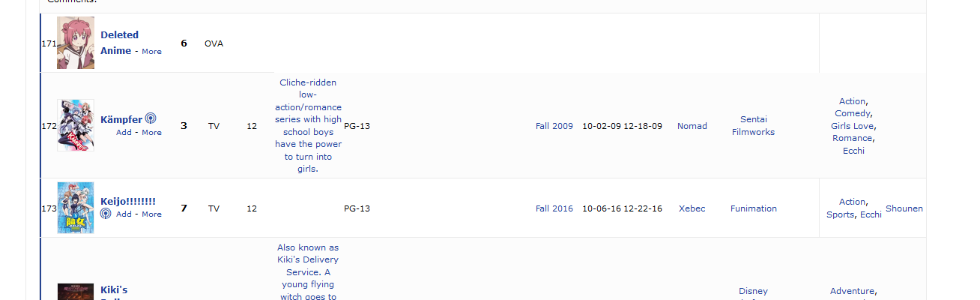Open the Kämpfer title link
Image resolution: width=980 pixels, height=300 pixels.
(x=121, y=119)
